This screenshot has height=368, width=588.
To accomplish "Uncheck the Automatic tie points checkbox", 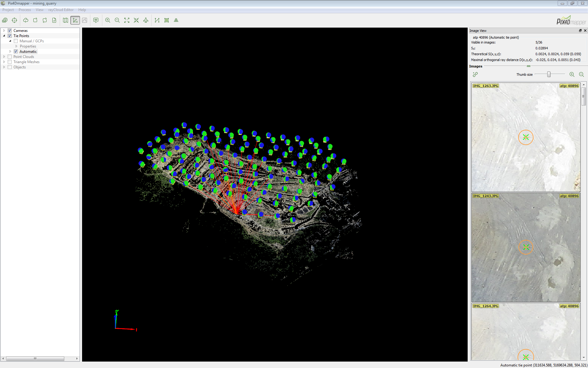I will tap(16, 52).
